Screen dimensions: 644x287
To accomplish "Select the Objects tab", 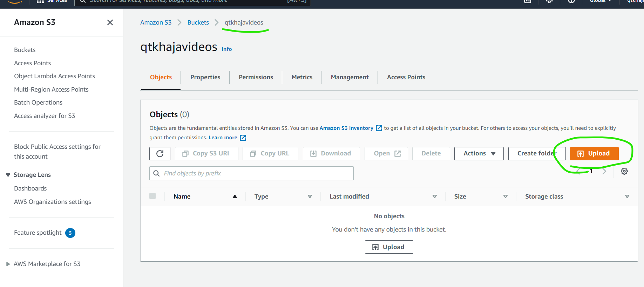I will click(161, 77).
